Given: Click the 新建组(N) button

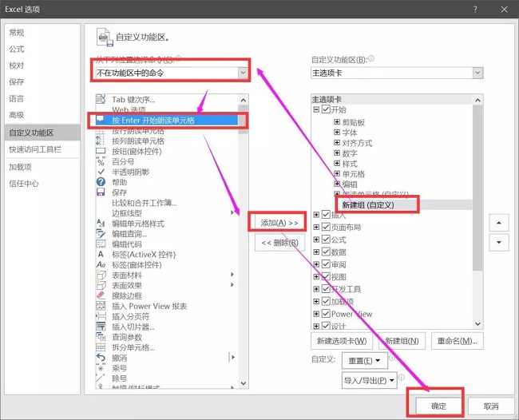Looking at the screenshot, I should pyautogui.click(x=402, y=341).
